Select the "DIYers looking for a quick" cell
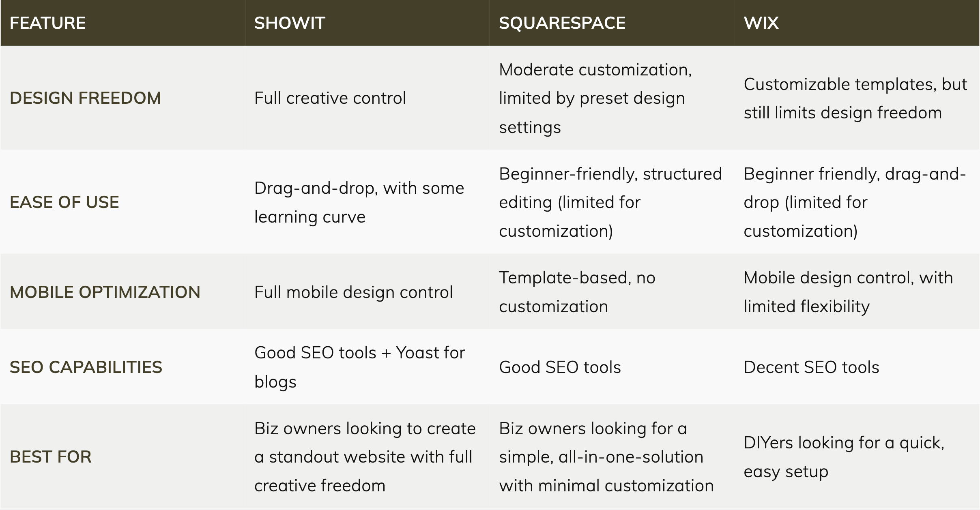The height and width of the screenshot is (510, 980). point(844,457)
